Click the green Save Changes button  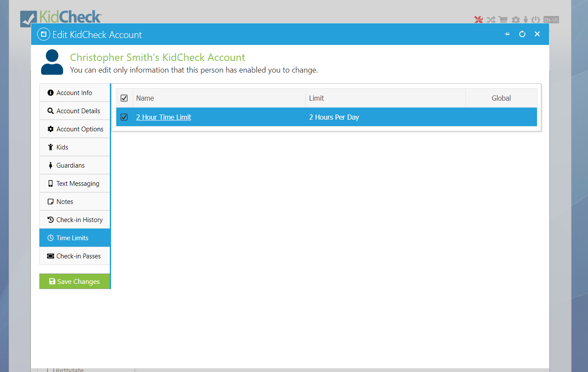coord(75,281)
